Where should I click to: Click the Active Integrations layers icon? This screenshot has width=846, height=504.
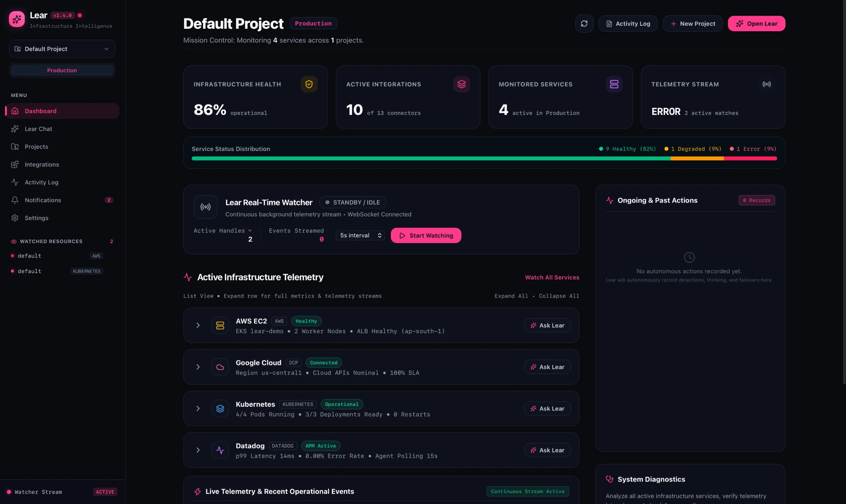pos(461,84)
